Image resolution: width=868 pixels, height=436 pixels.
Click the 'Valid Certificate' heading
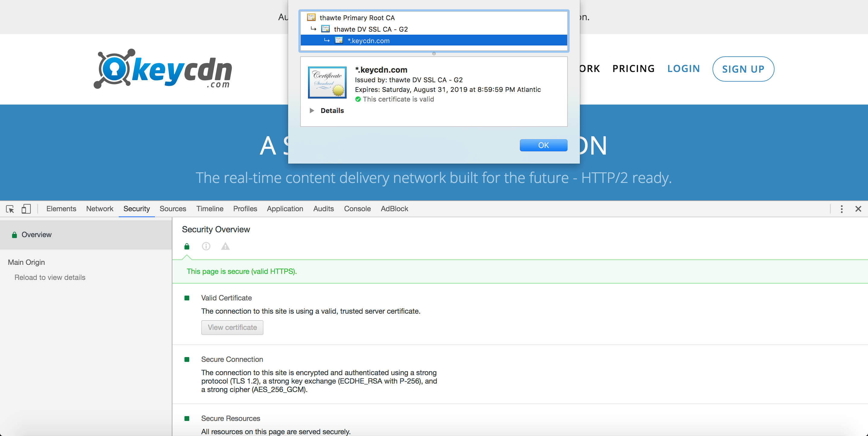click(x=226, y=298)
